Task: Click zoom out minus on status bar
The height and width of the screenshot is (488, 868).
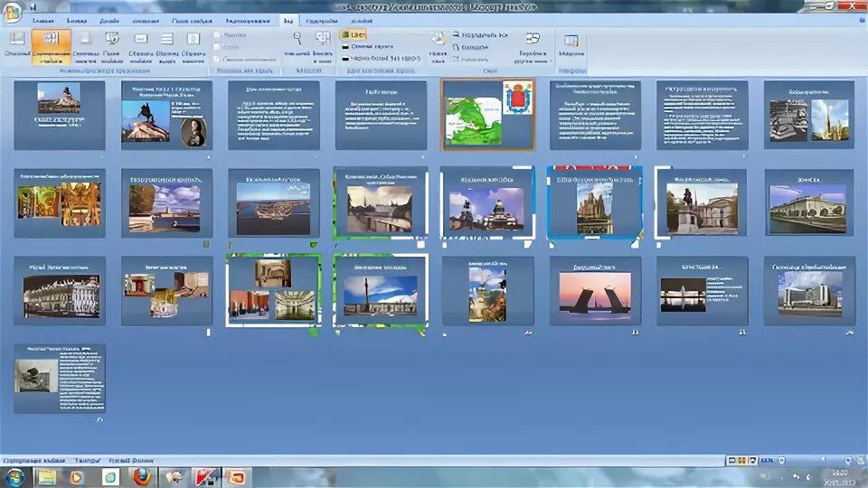Action: (x=781, y=460)
